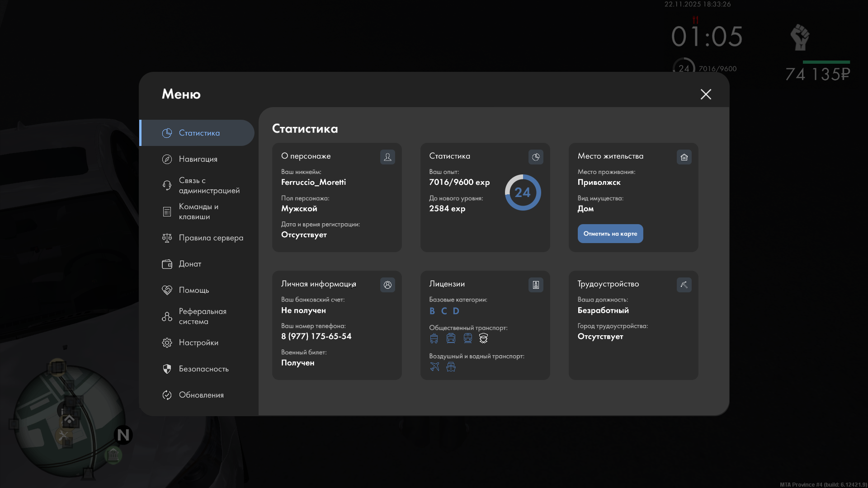Click the house icon in Место жительства card

coord(684,157)
